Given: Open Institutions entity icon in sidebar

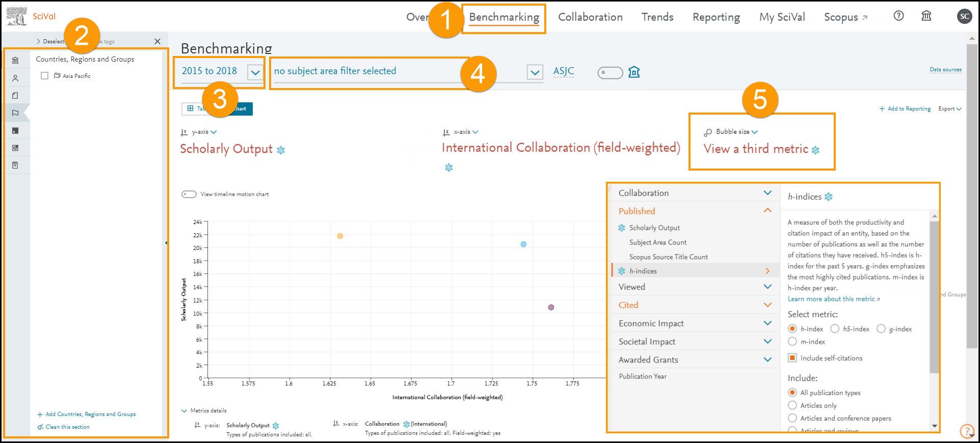Looking at the screenshot, I should 15,60.
